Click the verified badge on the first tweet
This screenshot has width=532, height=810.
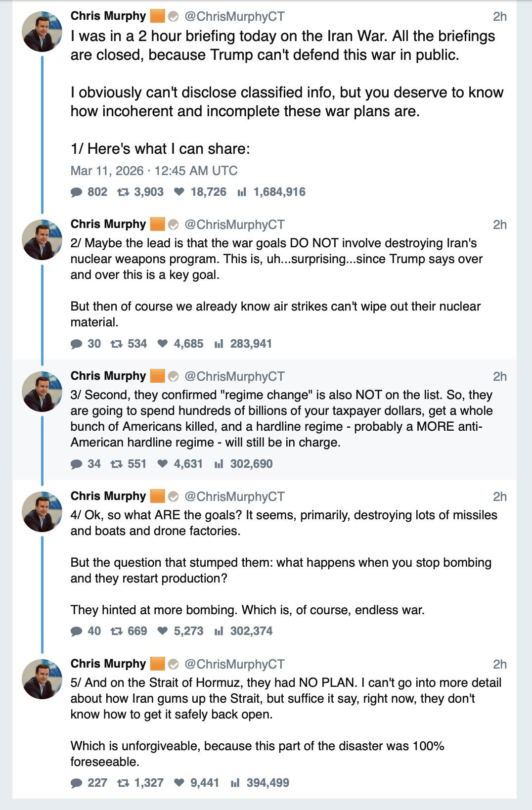(x=173, y=17)
